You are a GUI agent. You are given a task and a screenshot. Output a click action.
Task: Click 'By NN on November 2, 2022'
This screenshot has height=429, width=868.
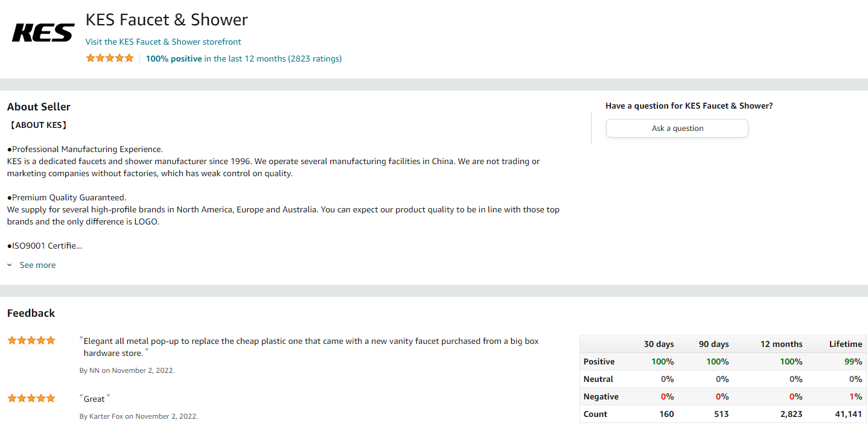click(127, 370)
